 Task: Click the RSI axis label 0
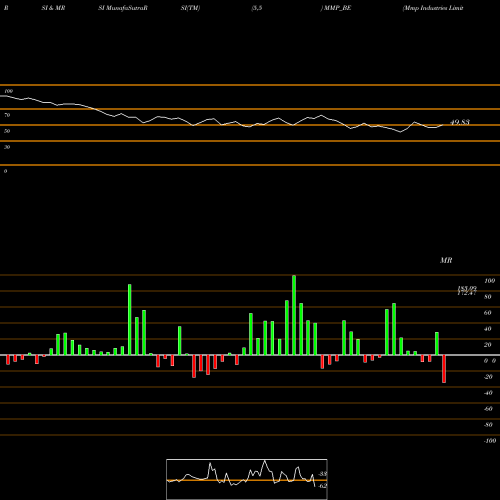[5, 171]
